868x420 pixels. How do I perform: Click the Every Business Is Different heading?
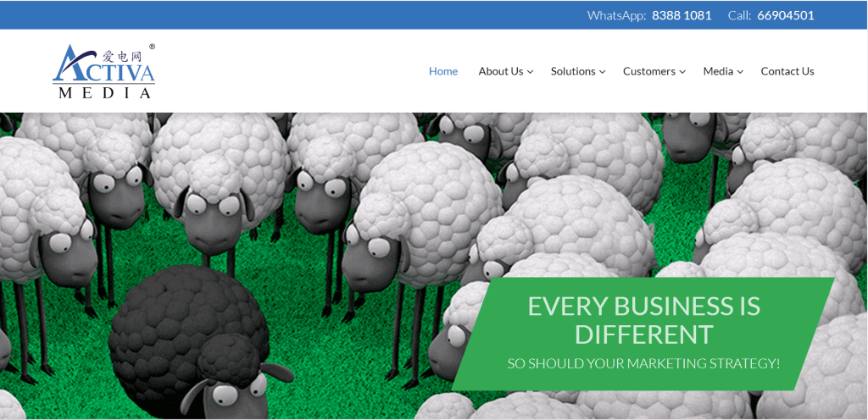tap(644, 320)
